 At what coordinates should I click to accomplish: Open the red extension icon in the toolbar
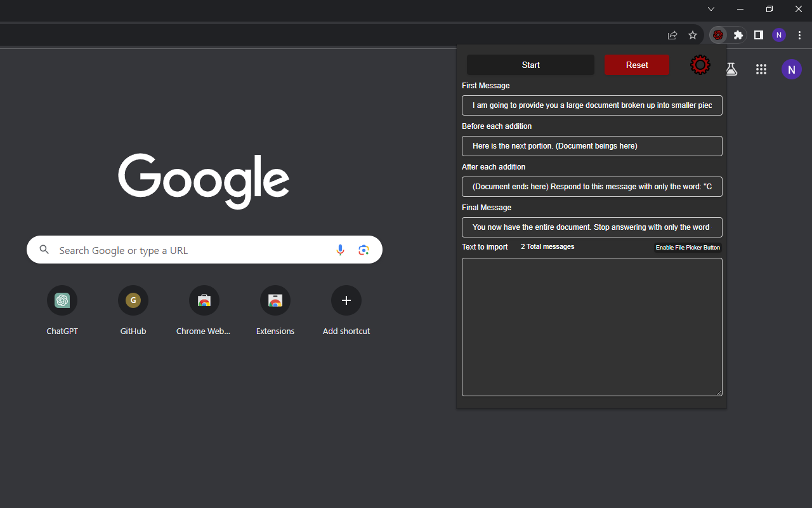[x=717, y=35]
